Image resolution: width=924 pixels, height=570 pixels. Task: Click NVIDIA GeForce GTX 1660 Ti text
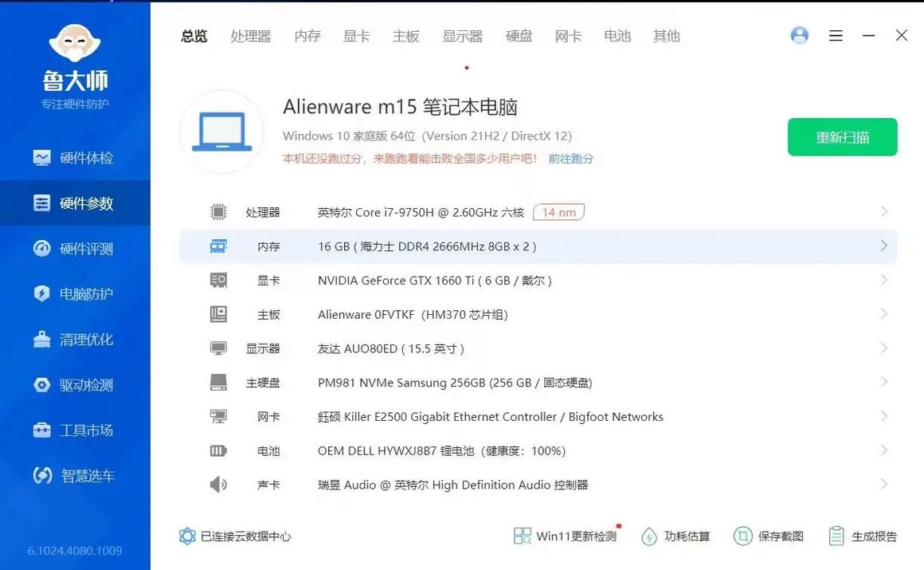click(x=435, y=281)
